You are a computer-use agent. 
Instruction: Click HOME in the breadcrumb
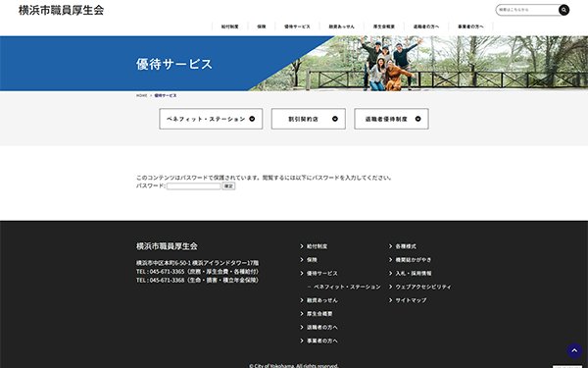click(x=142, y=95)
